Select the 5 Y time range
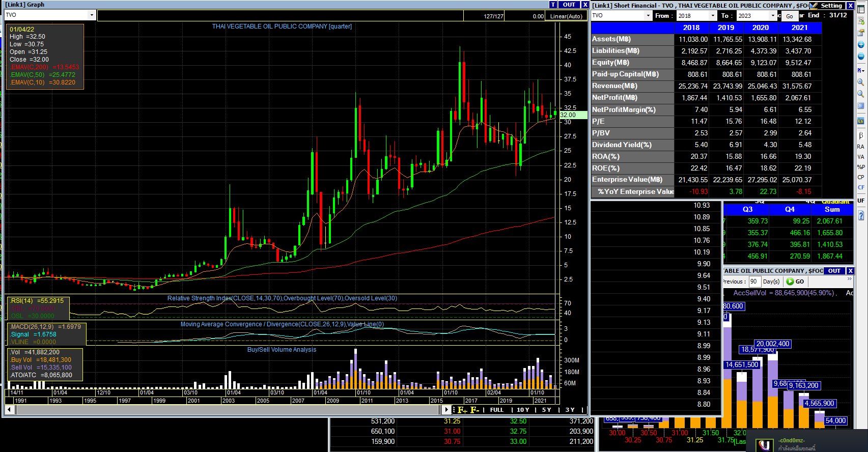 [547, 410]
